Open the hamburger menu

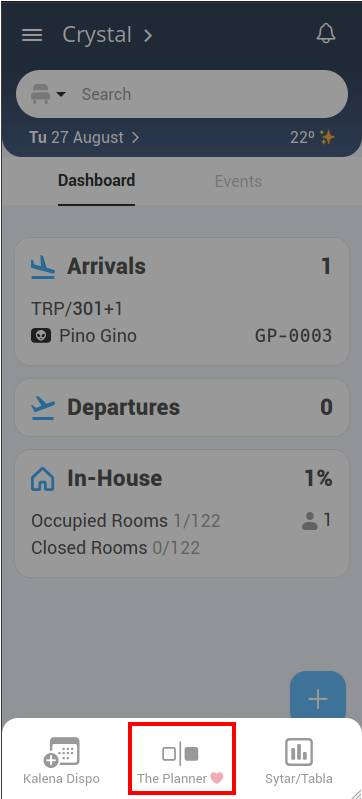[x=32, y=35]
